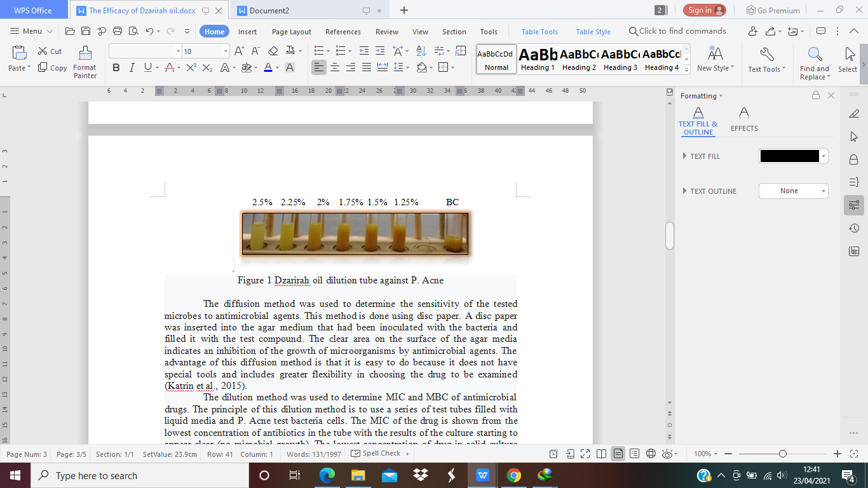Open the TEXT OUTLINE None dropdown

tap(794, 191)
